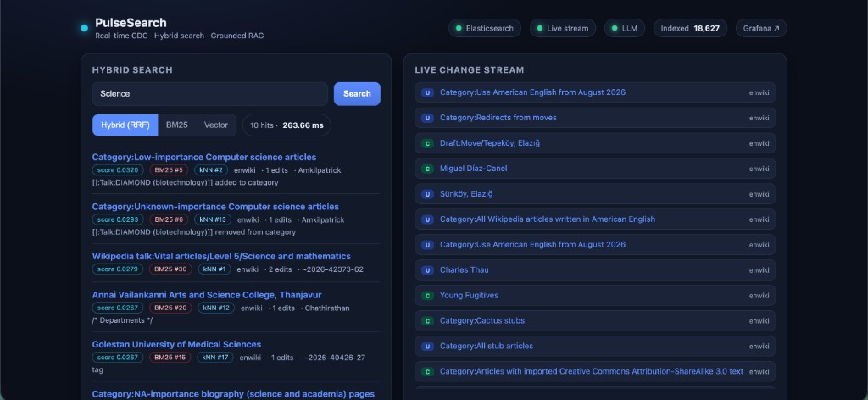Image resolution: width=868 pixels, height=400 pixels.
Task: Click the kNN #13 badge
Action: coord(213,219)
